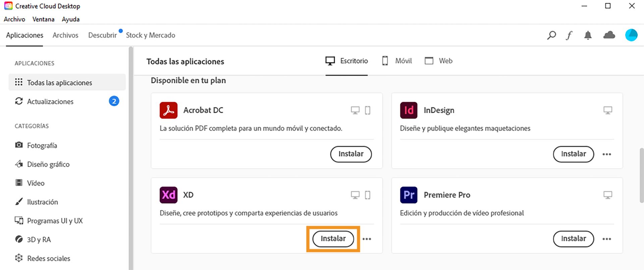Open the search magnifier icon
This screenshot has width=644, height=270.
coord(551,35)
